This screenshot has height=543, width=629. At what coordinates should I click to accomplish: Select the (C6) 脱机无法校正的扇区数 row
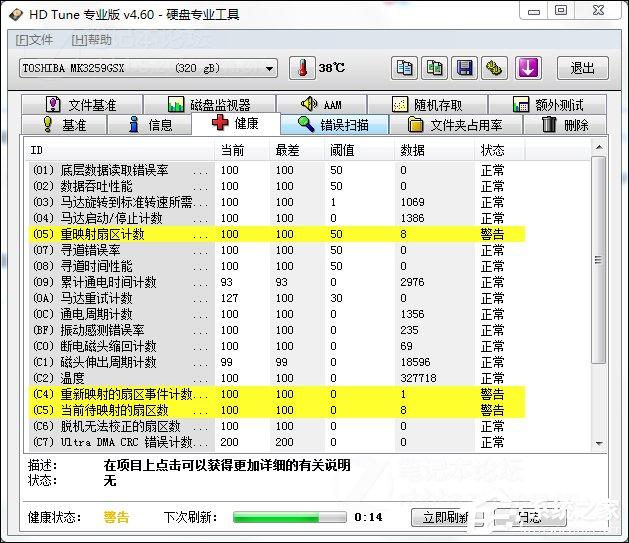click(x=277, y=426)
